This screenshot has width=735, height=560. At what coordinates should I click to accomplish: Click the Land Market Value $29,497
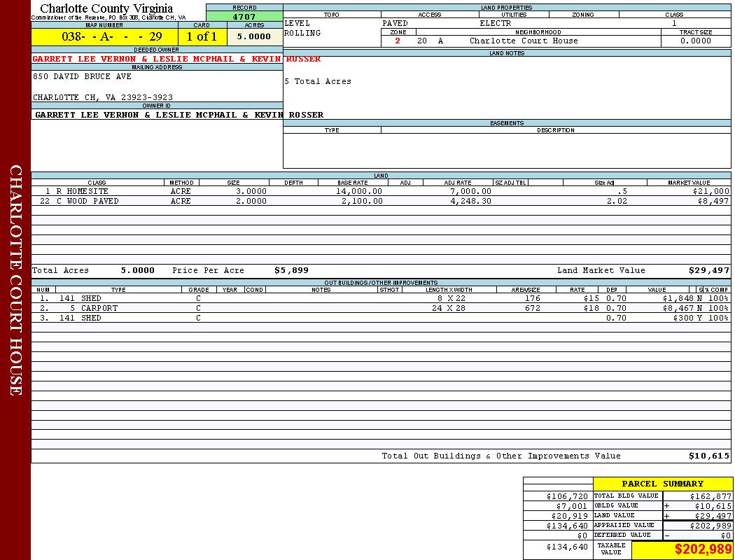708,270
